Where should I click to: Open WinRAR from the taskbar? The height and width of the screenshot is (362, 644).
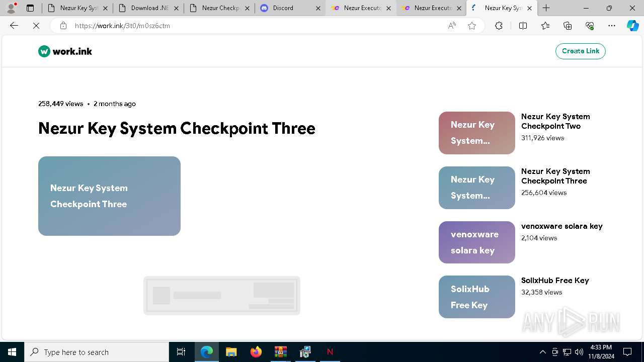(281, 352)
